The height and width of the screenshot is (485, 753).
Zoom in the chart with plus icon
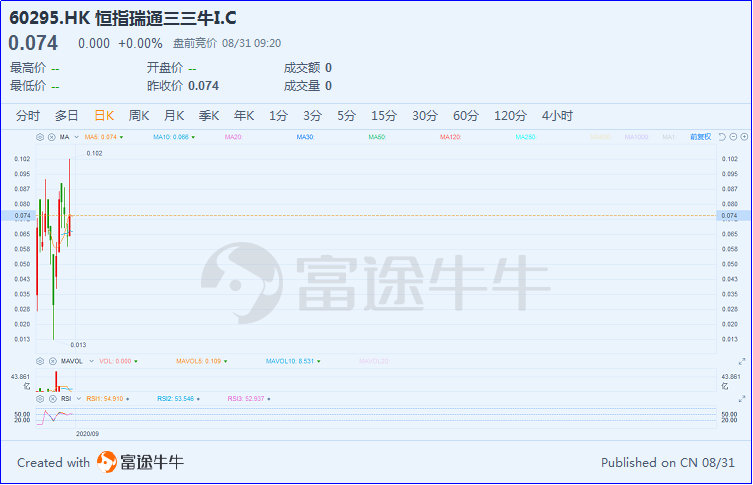(x=744, y=137)
